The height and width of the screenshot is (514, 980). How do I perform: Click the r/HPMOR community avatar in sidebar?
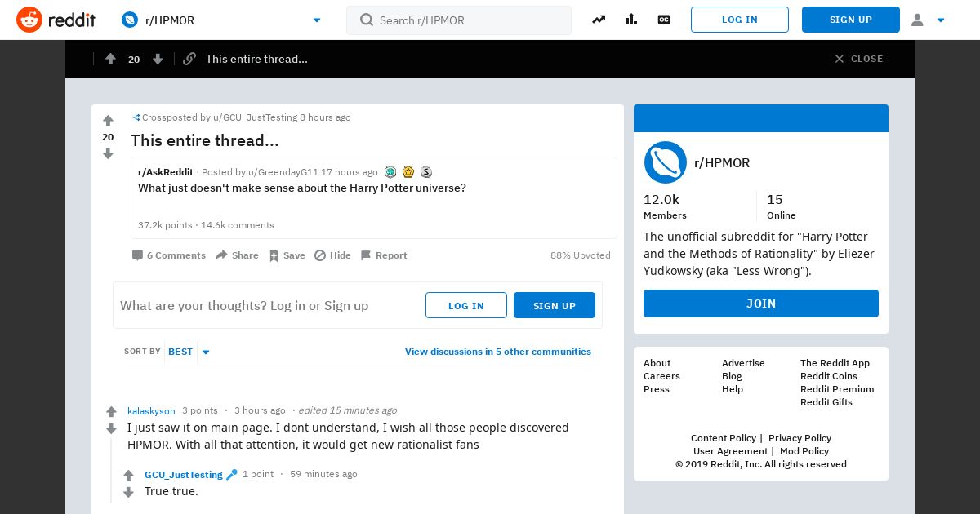(x=666, y=162)
